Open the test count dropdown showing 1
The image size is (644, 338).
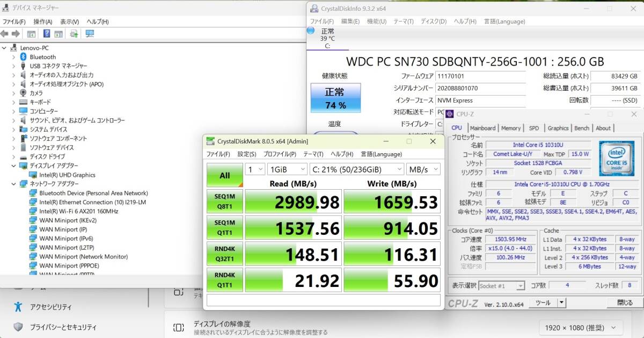click(255, 169)
